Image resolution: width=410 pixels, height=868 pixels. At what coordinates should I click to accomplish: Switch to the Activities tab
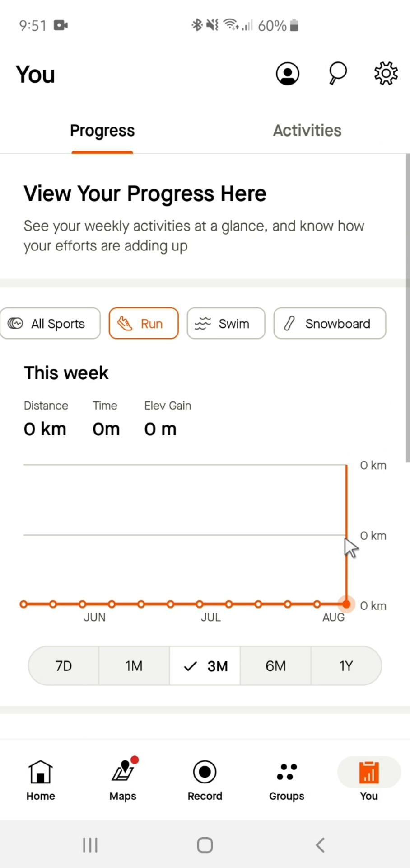pyautogui.click(x=307, y=131)
